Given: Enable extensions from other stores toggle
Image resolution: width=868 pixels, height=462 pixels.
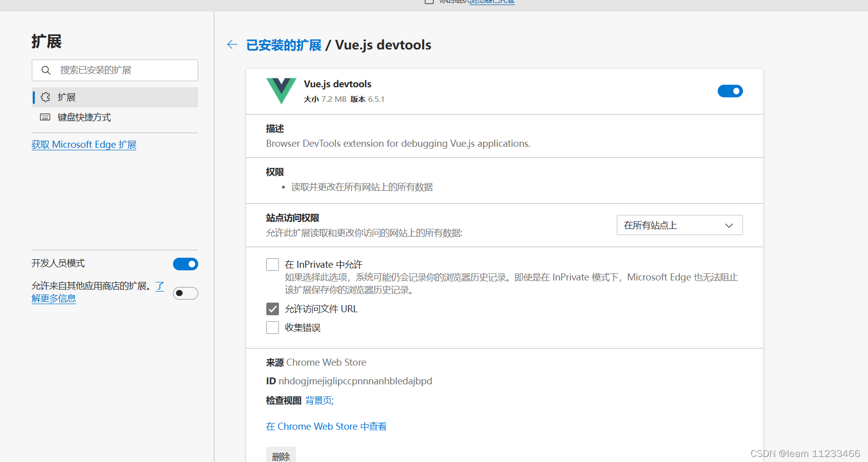Looking at the screenshot, I should pos(186,293).
